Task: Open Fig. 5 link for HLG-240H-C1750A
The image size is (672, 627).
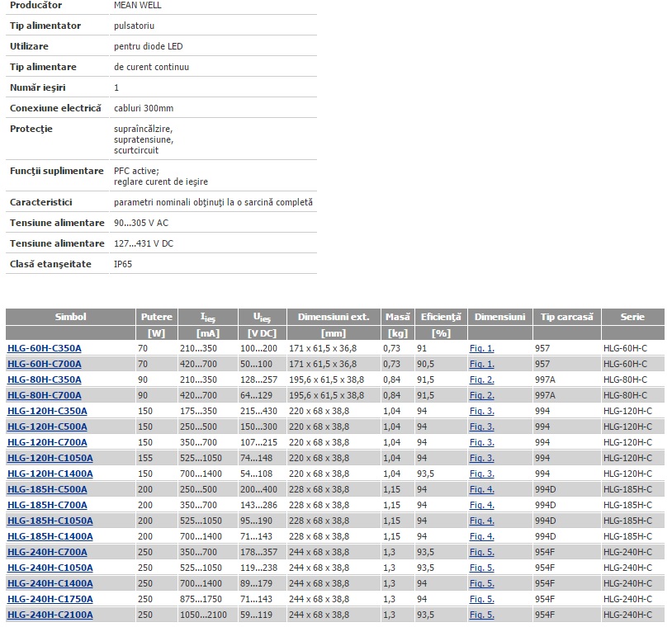Action: (482, 599)
